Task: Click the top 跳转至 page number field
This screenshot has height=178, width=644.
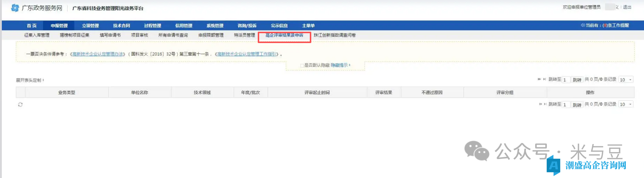Action: 566,80
